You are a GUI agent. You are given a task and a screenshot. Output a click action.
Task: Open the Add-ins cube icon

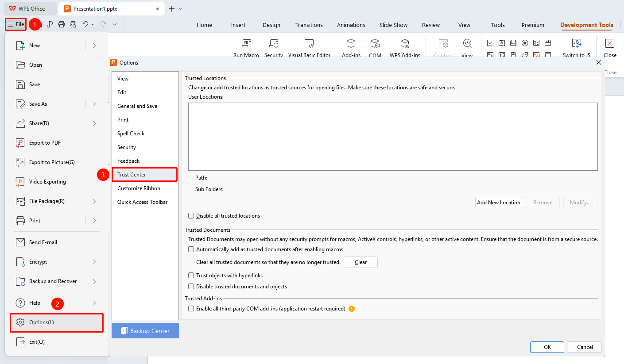click(351, 43)
